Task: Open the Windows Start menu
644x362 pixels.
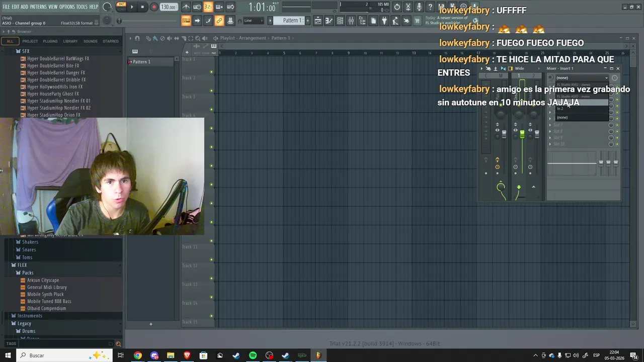Action: coord(8,355)
